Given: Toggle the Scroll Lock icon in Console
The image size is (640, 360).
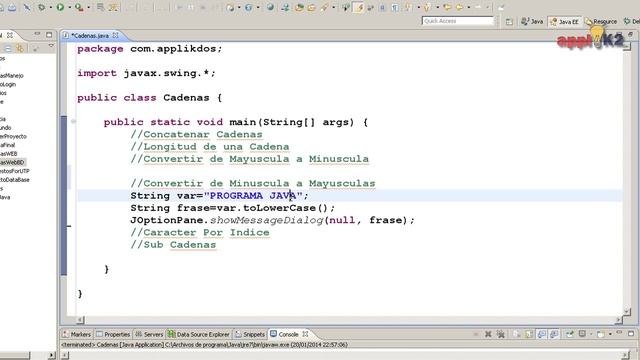Looking at the screenshot, I should click(529, 334).
